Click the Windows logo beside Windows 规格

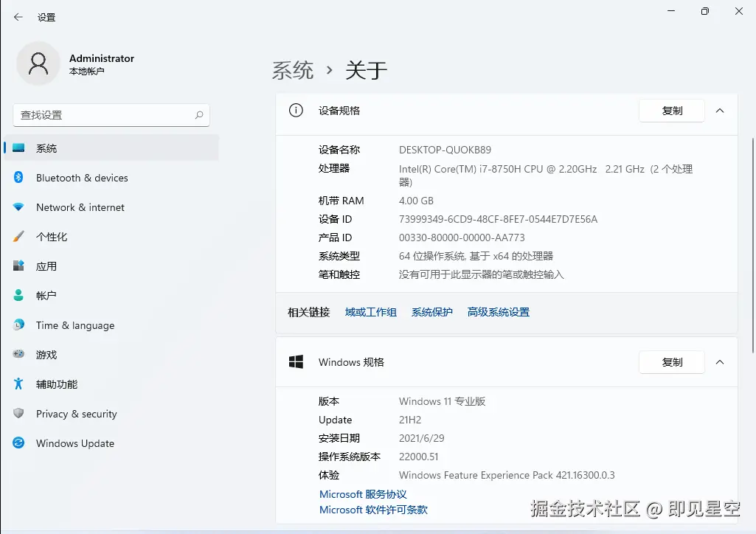pyautogui.click(x=296, y=362)
